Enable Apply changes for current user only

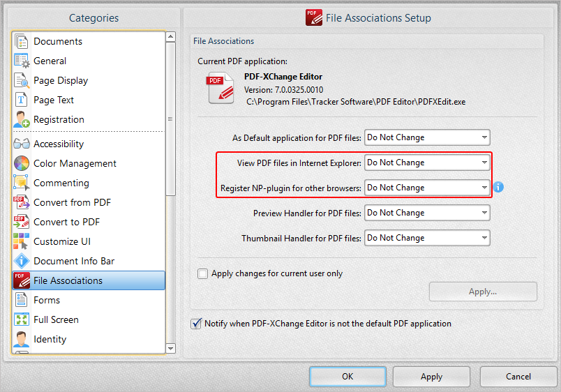click(203, 273)
